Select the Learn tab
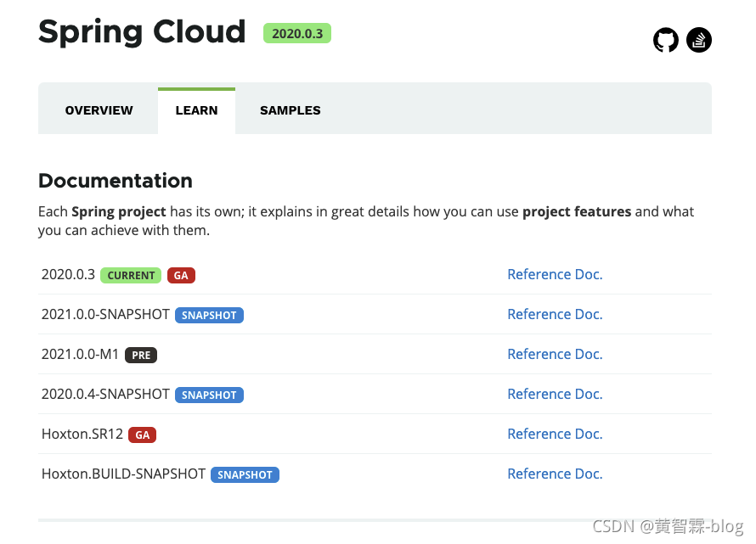This screenshot has height=544, width=756. 196,110
